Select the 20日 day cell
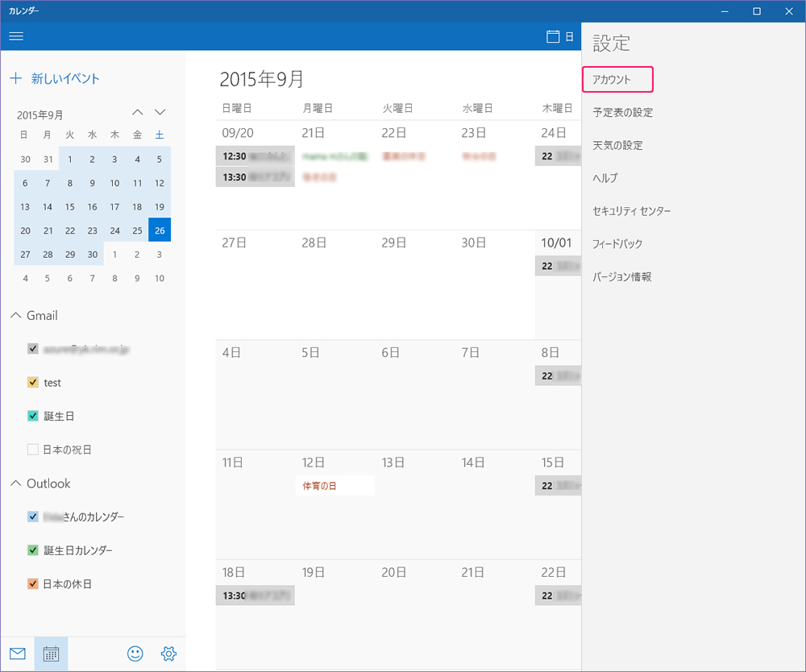Image resolution: width=806 pixels, height=672 pixels. (x=414, y=615)
